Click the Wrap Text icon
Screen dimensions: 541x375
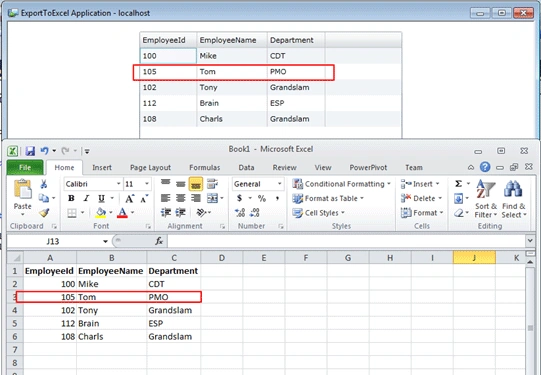point(212,184)
